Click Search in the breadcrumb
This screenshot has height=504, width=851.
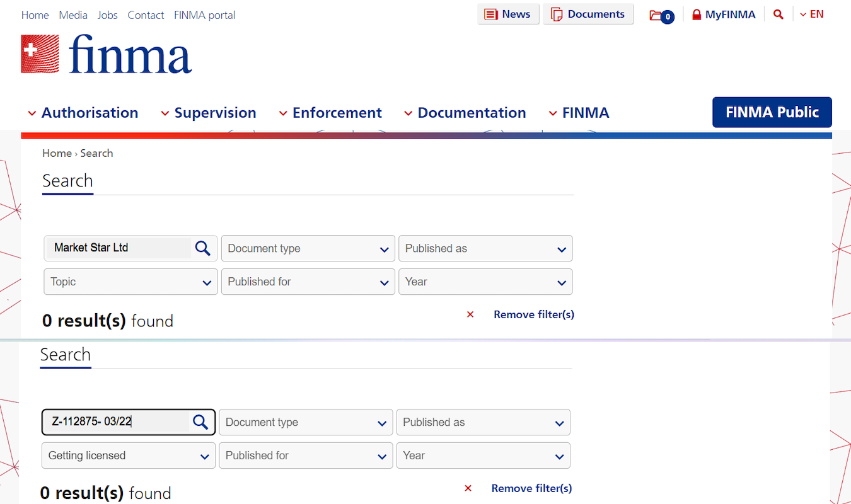tap(96, 153)
